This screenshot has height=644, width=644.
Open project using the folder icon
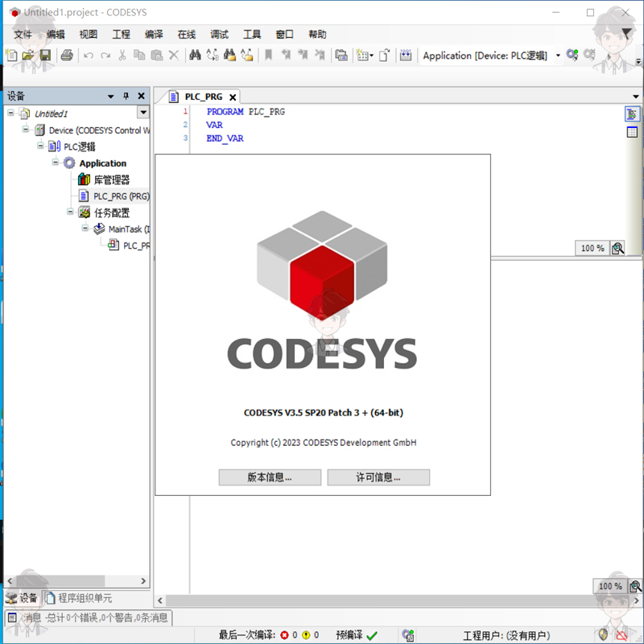pyautogui.click(x=28, y=55)
